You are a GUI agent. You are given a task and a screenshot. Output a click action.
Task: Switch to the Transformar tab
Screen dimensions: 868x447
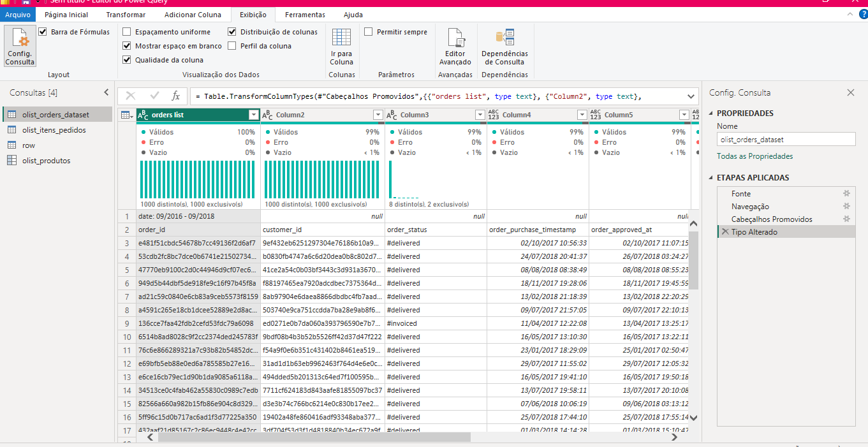tap(126, 15)
